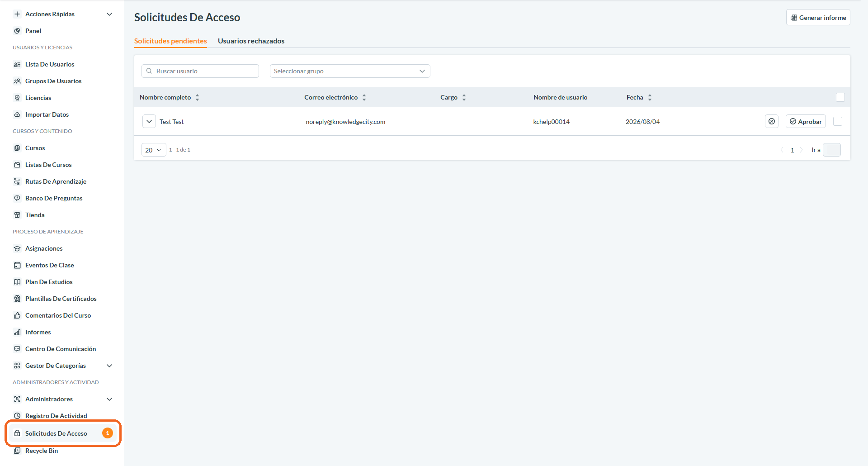The width and height of the screenshot is (868, 466).
Task: Select page 1 in pagination
Action: pyautogui.click(x=792, y=150)
